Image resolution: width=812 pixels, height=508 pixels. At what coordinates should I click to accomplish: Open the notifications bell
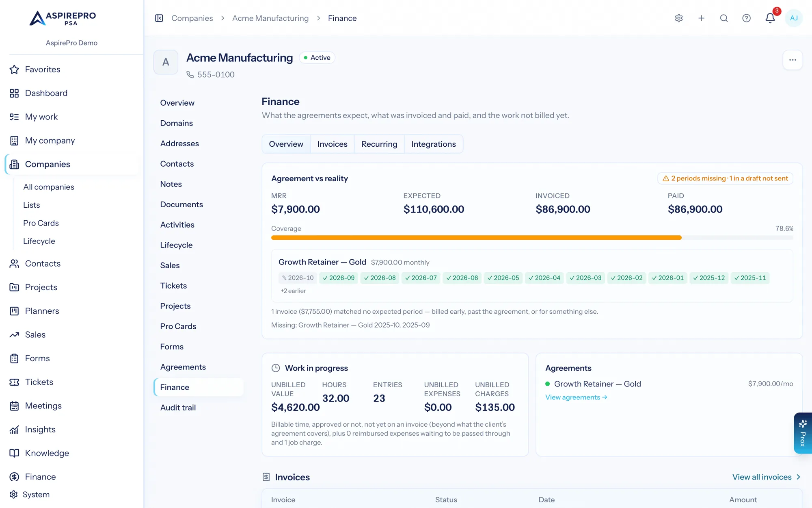(770, 18)
